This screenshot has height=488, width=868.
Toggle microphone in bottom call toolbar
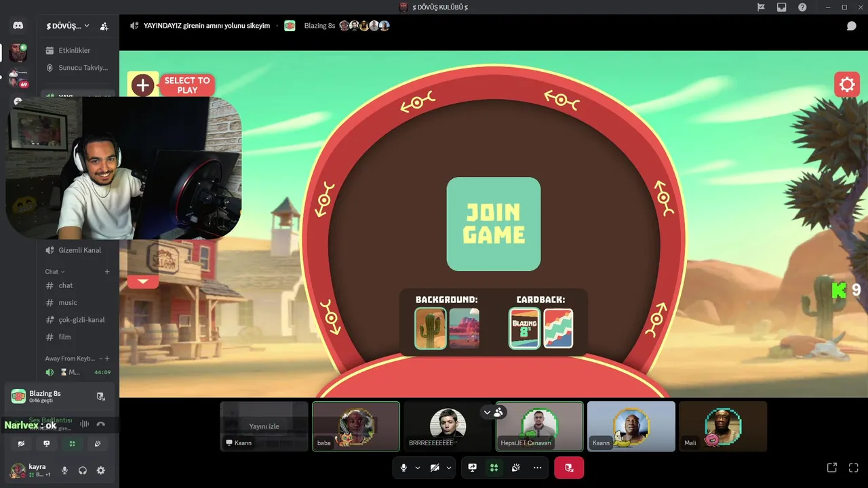coord(403,468)
